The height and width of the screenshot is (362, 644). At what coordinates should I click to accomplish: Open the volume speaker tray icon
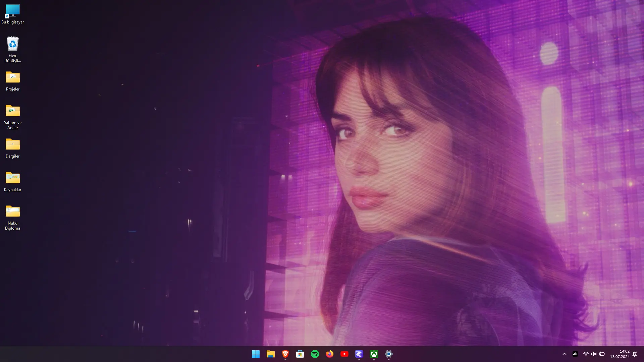tap(593, 354)
